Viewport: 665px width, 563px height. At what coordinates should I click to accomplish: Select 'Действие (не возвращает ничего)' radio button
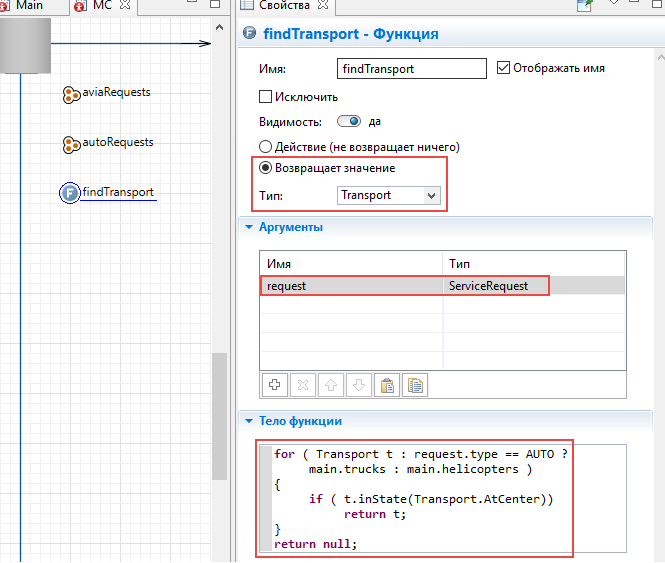[x=266, y=147]
